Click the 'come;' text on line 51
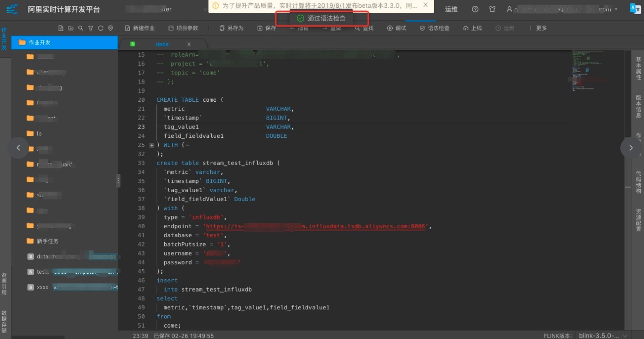This screenshot has height=339, width=644. (172, 325)
